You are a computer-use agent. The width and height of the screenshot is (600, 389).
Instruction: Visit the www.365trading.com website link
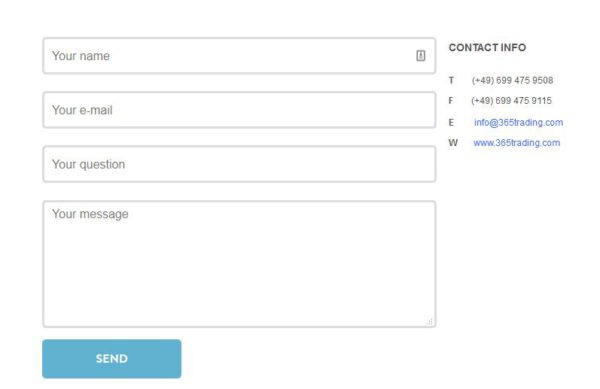click(517, 143)
